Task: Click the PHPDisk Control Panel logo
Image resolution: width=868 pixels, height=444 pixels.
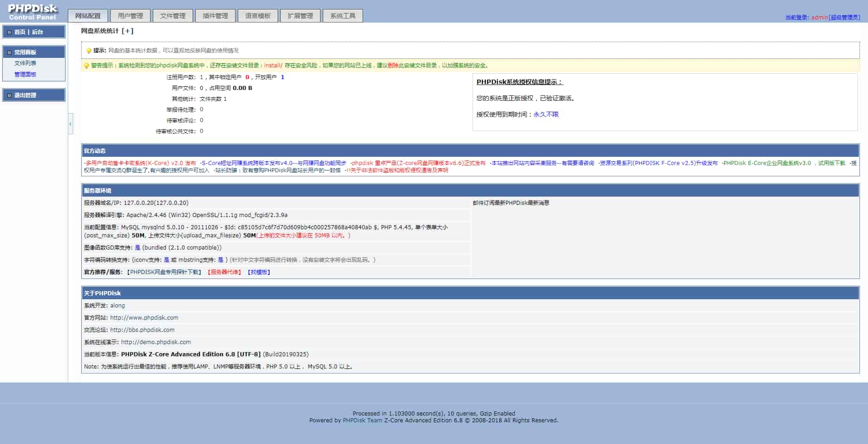Action: pyautogui.click(x=33, y=12)
